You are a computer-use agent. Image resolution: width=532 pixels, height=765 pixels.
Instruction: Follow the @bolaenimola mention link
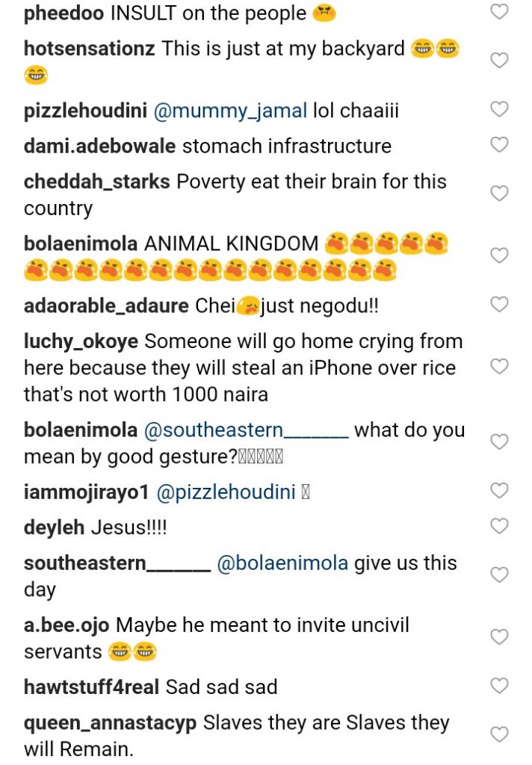282,563
